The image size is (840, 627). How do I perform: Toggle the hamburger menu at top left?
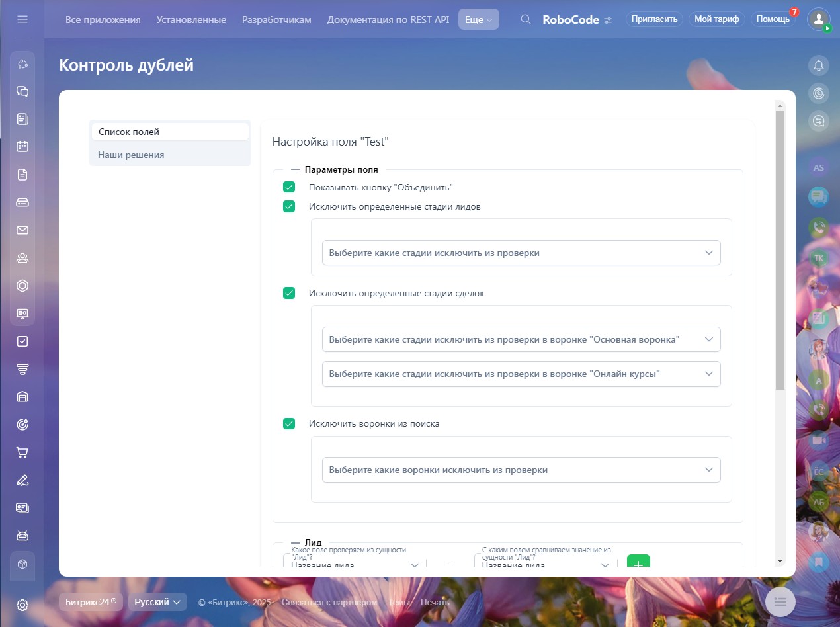tap(22, 19)
